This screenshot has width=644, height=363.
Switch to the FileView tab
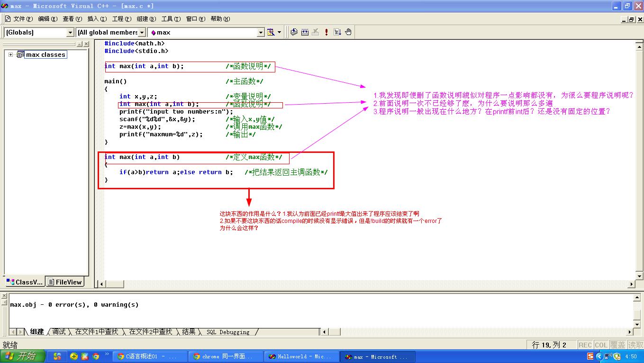[65, 282]
